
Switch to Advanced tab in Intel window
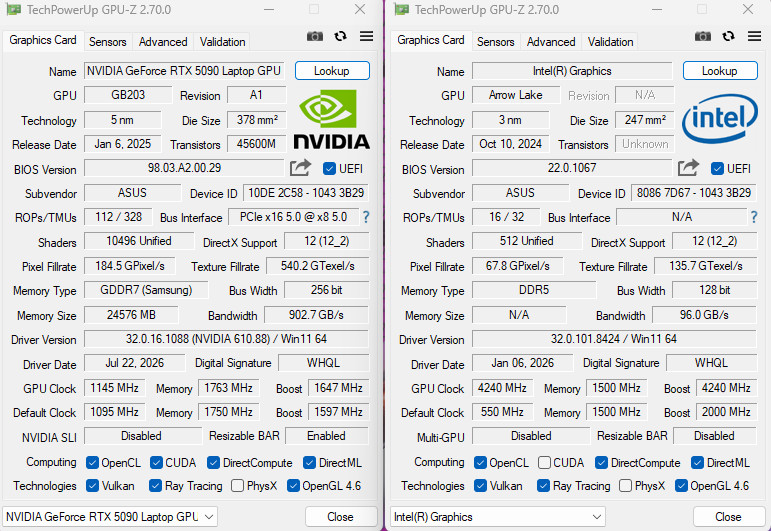(551, 42)
